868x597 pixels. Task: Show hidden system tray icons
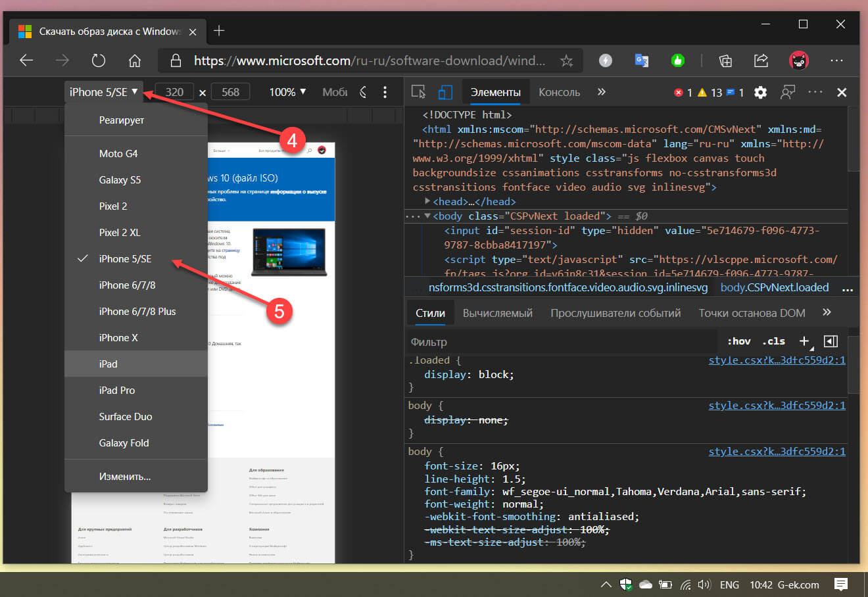[x=606, y=585]
